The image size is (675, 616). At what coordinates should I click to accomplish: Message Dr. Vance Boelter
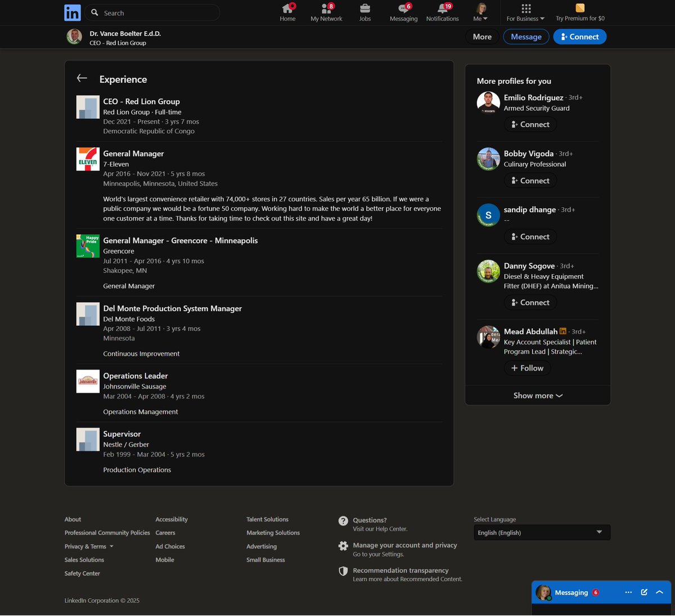pos(526,37)
